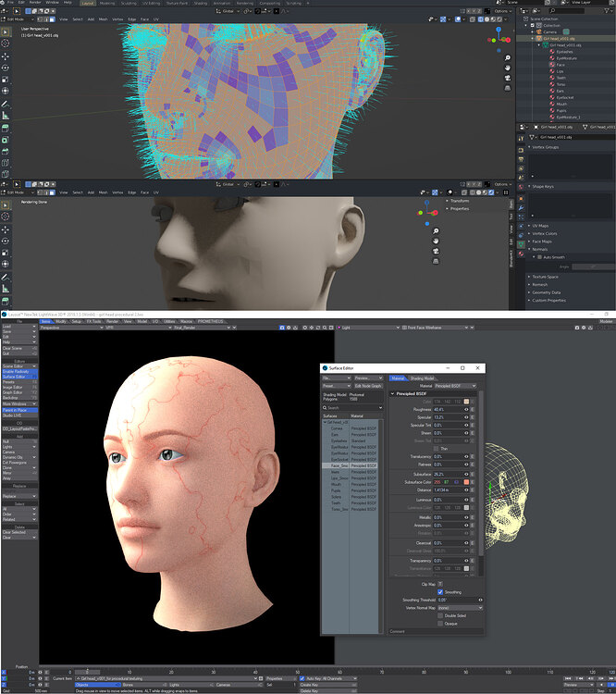Select the Inset Faces tool in wireframe viewport
The image size is (616, 694).
tap(6, 140)
